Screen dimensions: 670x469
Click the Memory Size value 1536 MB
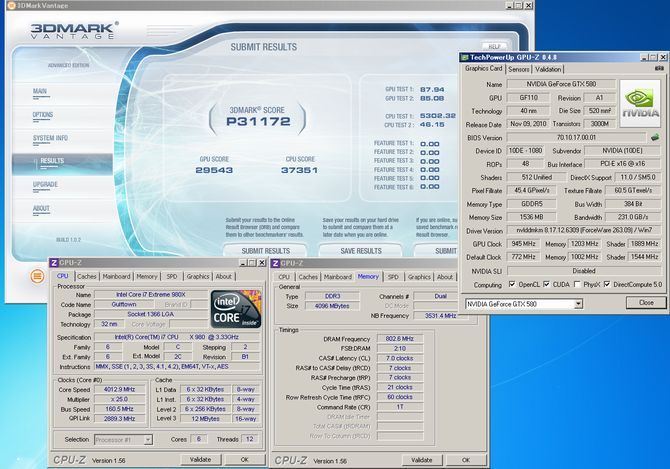click(x=531, y=217)
